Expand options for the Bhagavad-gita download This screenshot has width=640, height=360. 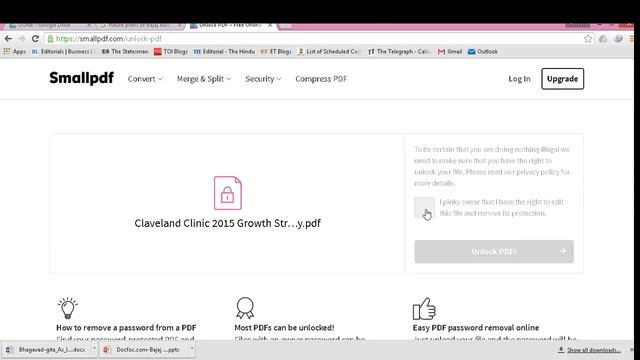94,349
